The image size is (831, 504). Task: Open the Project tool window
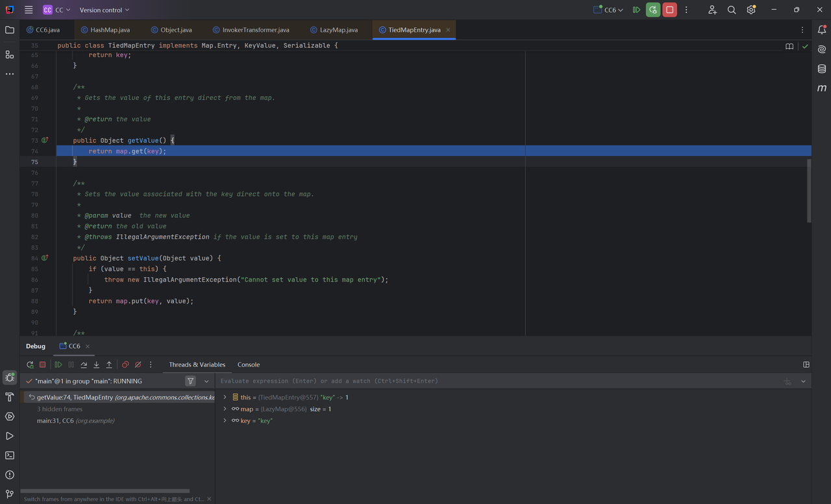[10, 30]
